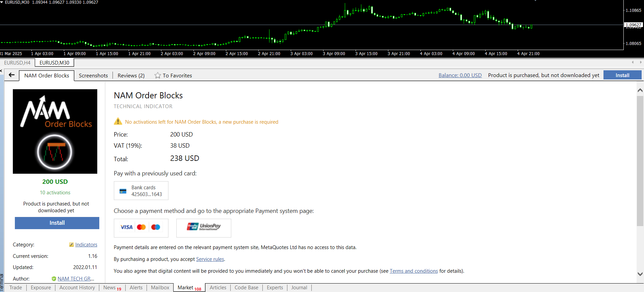Open the Balance: 0.00 USD link
The height and width of the screenshot is (292, 644).
(460, 75)
